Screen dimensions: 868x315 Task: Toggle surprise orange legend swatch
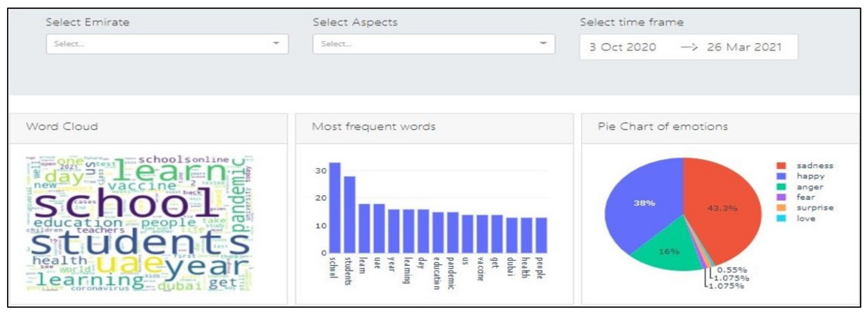tap(781, 208)
